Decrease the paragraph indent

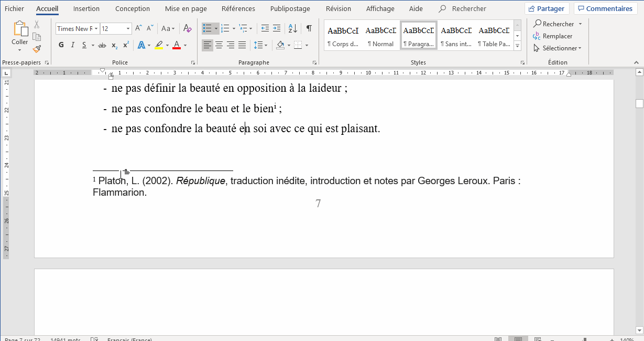(265, 28)
